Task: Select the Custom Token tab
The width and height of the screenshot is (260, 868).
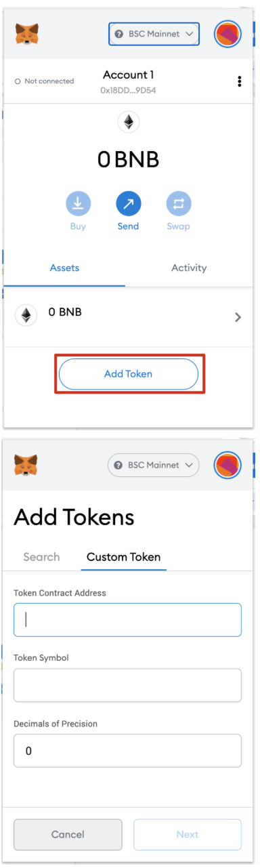Action: click(x=124, y=557)
